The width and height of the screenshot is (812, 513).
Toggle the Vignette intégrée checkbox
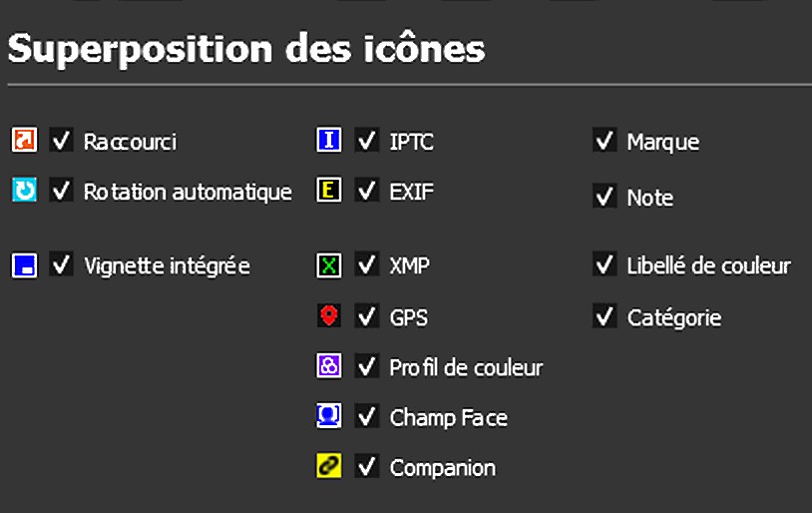[x=62, y=264]
